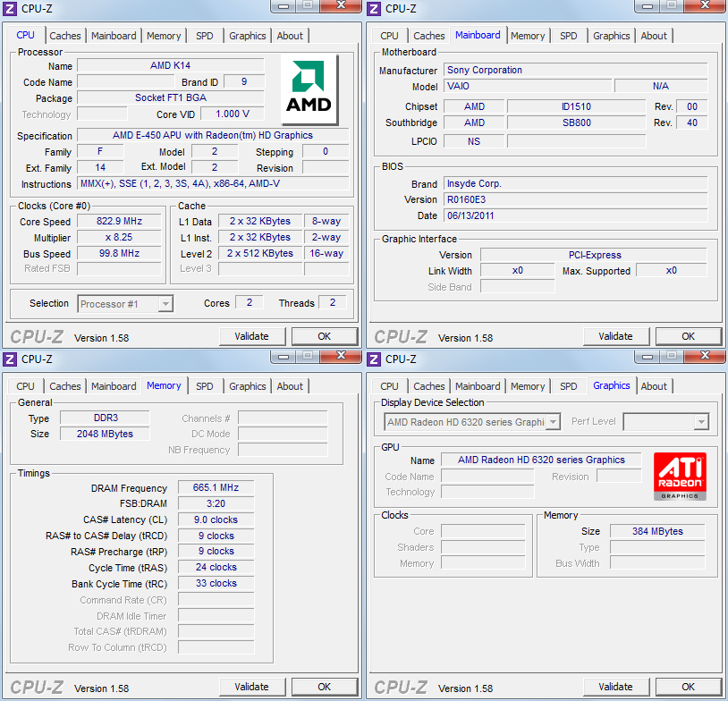728x701 pixels.
Task: Click the Package value Socket FT1 BGA
Action: coord(171,97)
